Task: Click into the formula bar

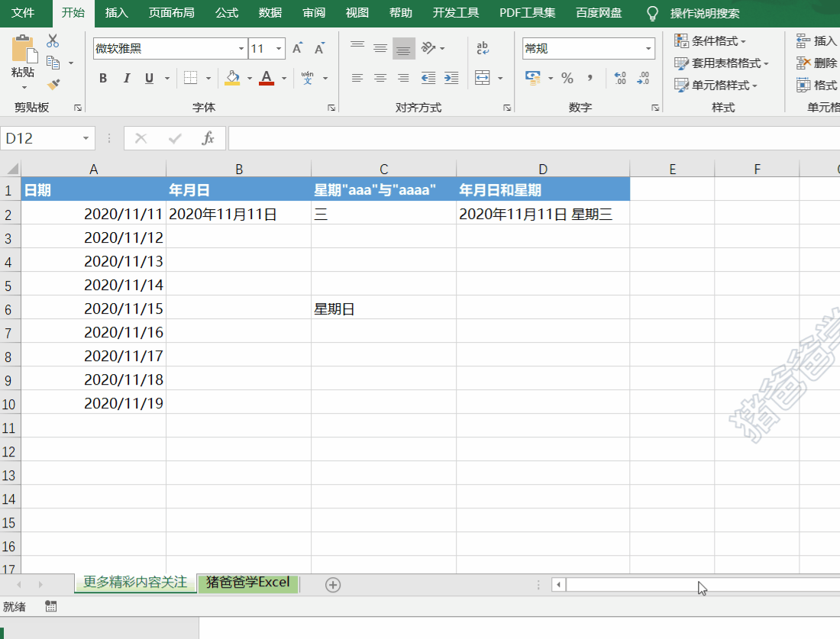Action: [534, 139]
